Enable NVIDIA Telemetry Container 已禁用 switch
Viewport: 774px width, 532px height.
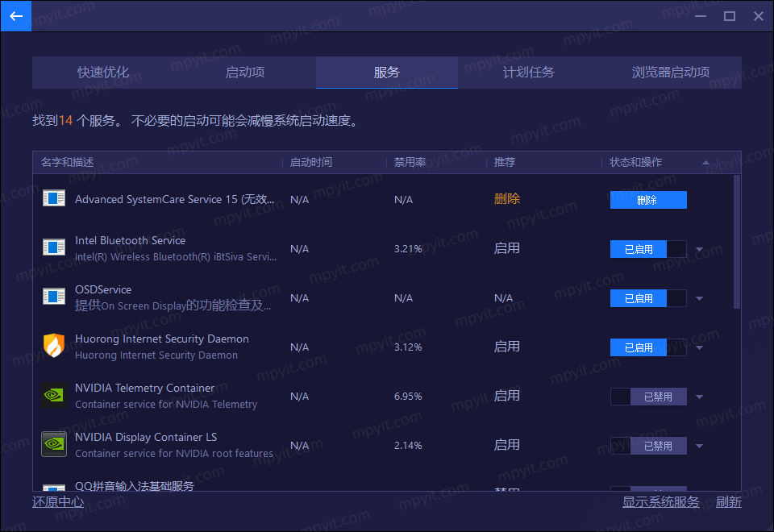click(648, 397)
